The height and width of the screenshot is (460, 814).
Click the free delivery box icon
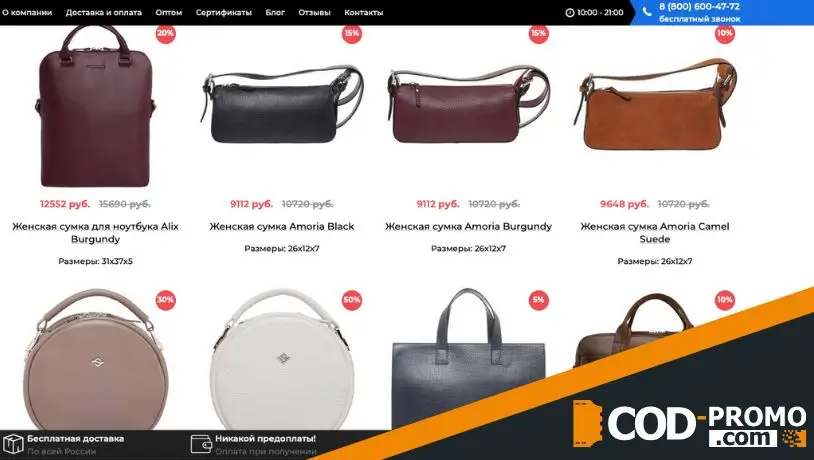(13, 444)
